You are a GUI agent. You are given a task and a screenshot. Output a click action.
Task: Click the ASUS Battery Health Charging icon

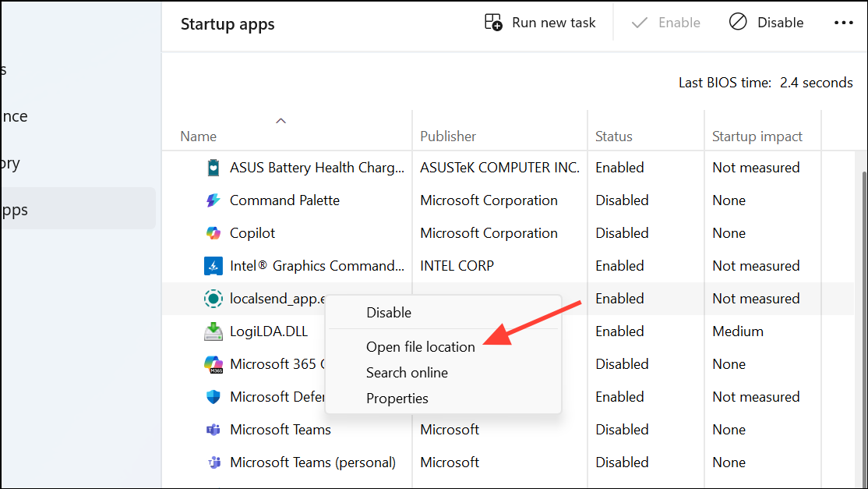[x=213, y=167]
